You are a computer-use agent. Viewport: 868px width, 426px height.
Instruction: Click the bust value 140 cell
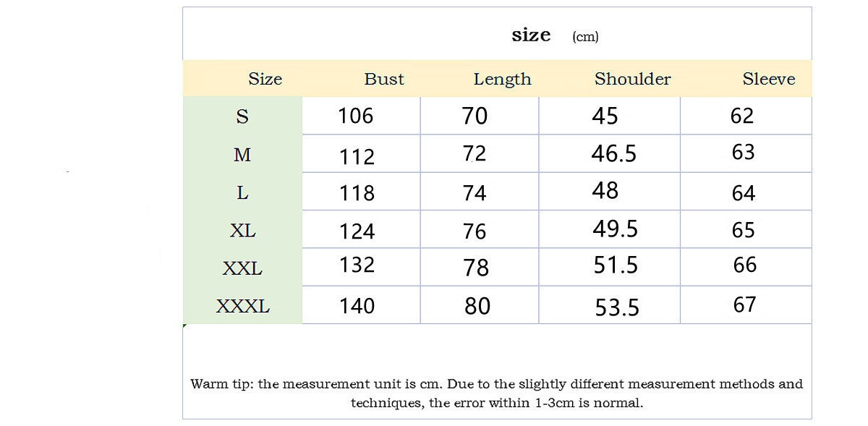357,306
